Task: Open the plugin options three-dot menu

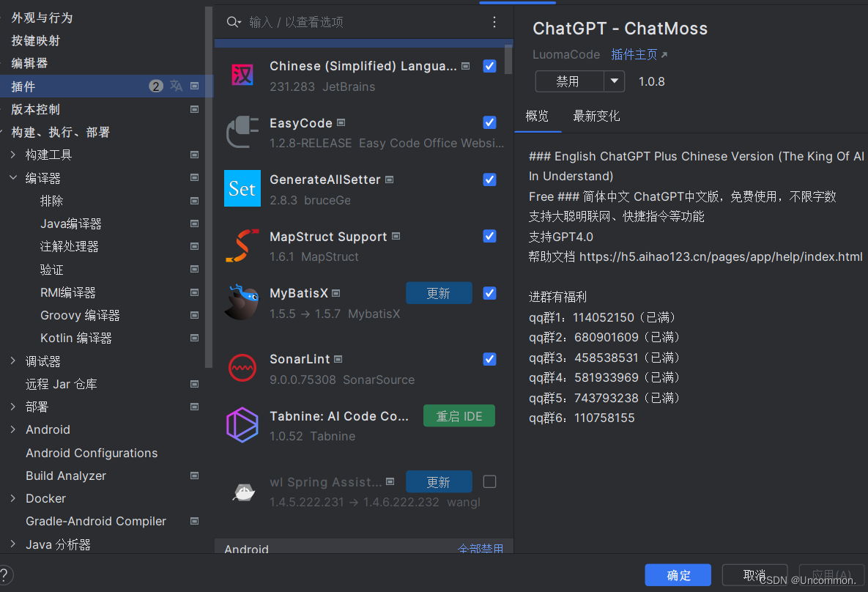Action: (x=494, y=22)
